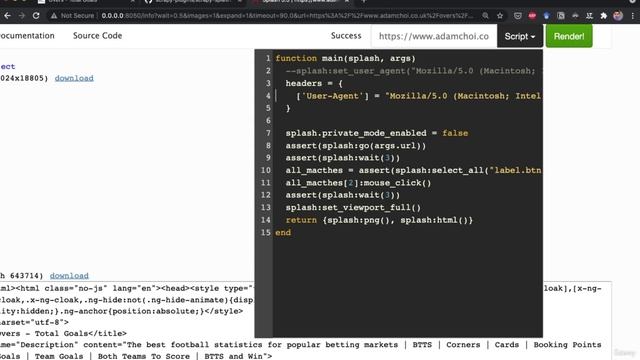Open the Not Secure warning icon

53,16
